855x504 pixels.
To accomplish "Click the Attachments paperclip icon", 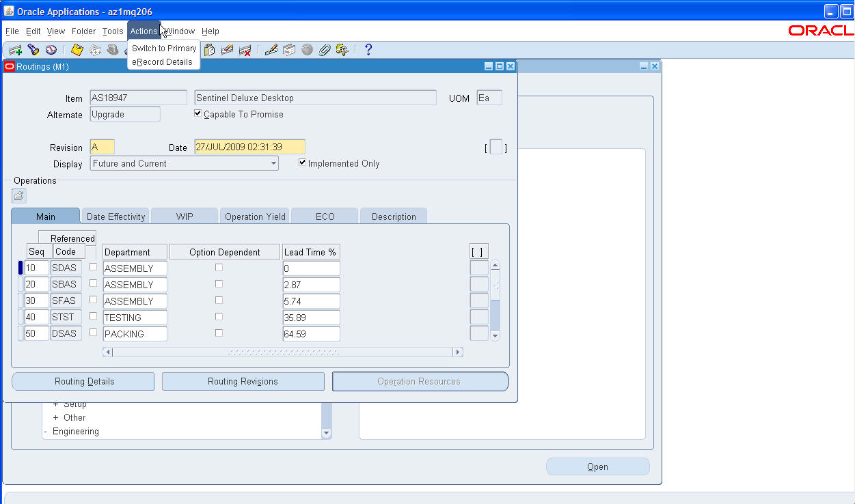I will (x=325, y=50).
